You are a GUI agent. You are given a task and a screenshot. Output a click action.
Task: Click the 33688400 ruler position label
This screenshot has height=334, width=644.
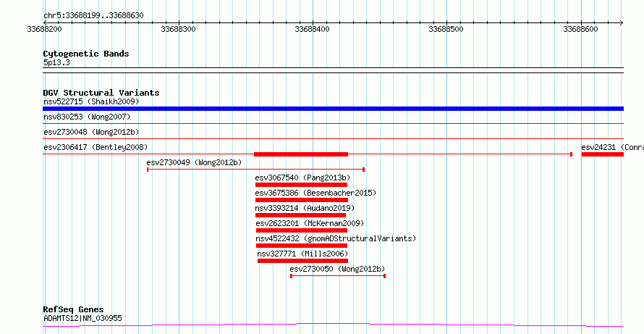312,30
